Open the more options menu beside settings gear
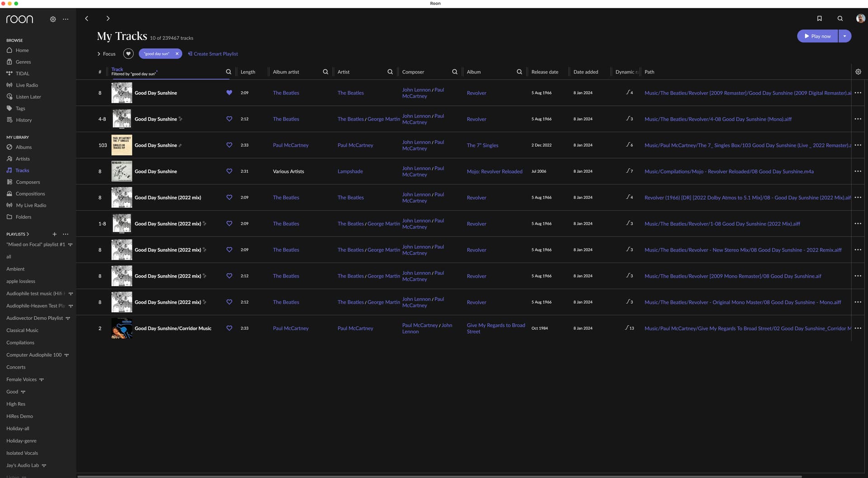868x478 pixels. point(66,19)
